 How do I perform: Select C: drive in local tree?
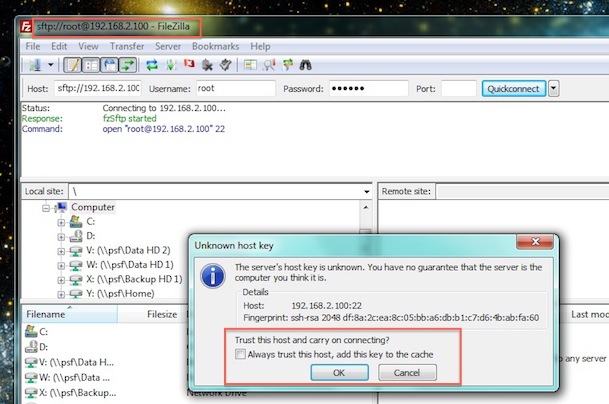pyautogui.click(x=90, y=221)
